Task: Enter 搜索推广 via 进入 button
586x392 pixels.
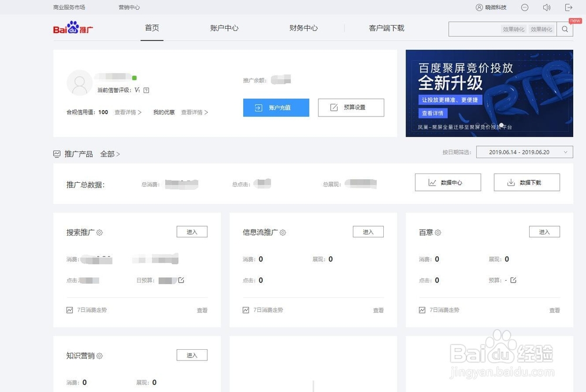Action: pos(192,231)
